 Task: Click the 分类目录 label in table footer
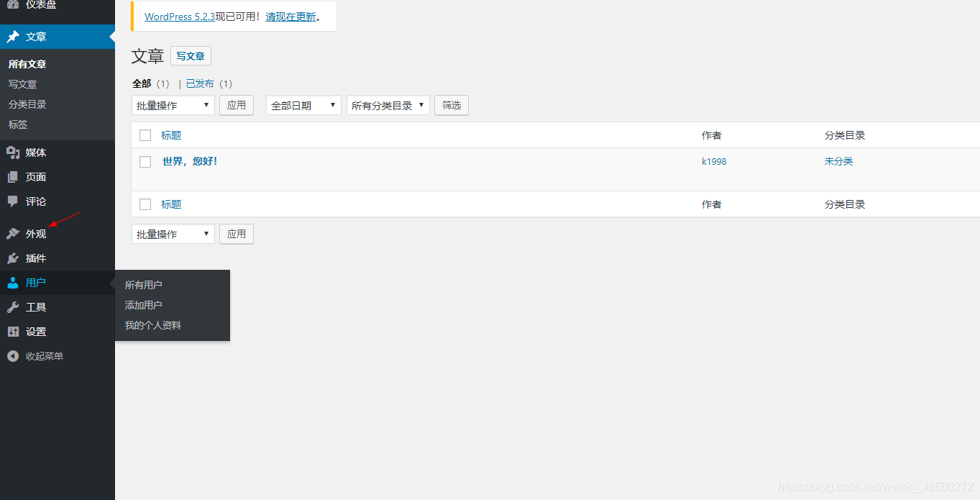pyautogui.click(x=845, y=204)
